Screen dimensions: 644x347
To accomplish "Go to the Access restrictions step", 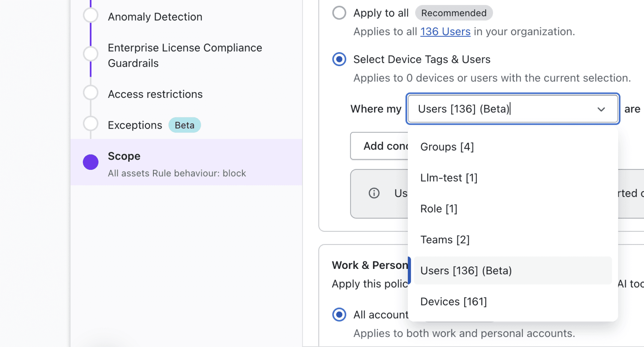I will tap(155, 94).
